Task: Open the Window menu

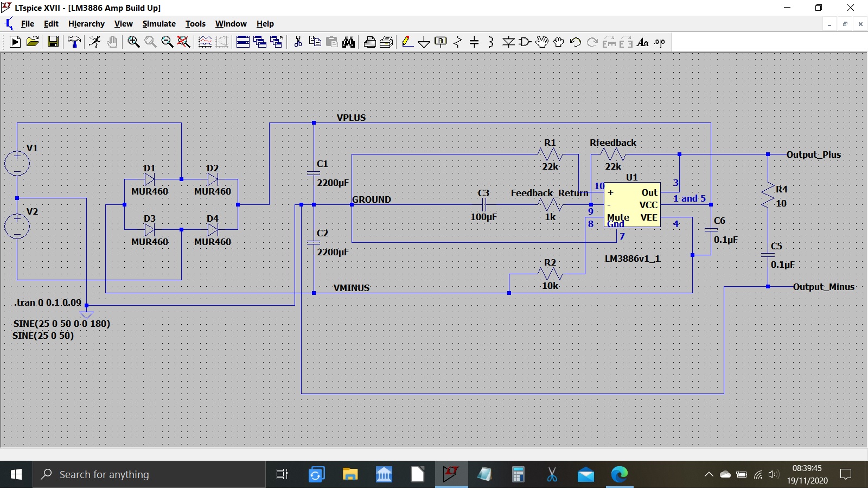Action: pyautogui.click(x=231, y=24)
